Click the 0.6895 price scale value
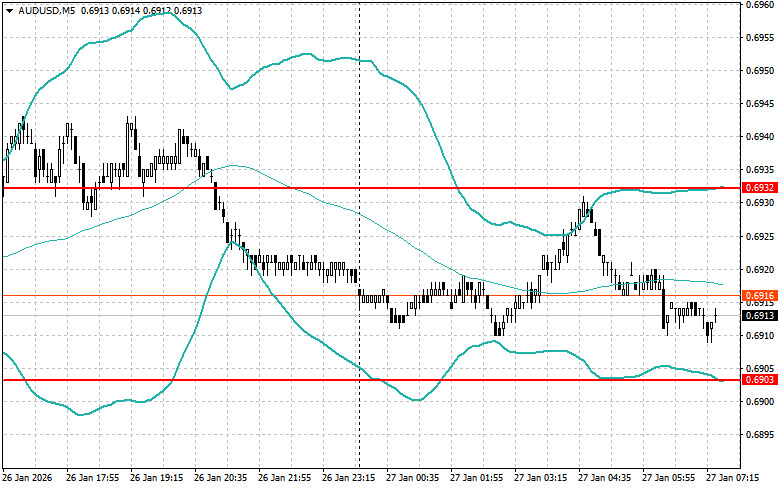 click(760, 435)
